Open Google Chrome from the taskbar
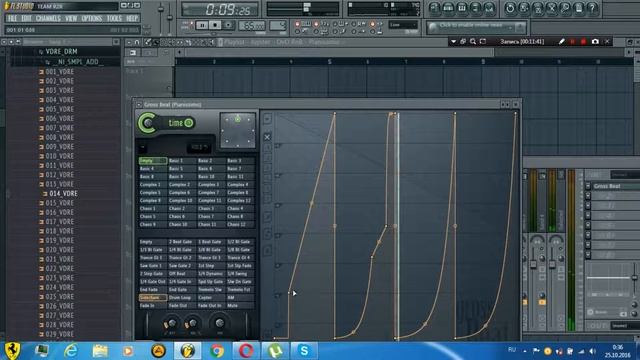 pyautogui.click(x=217, y=351)
